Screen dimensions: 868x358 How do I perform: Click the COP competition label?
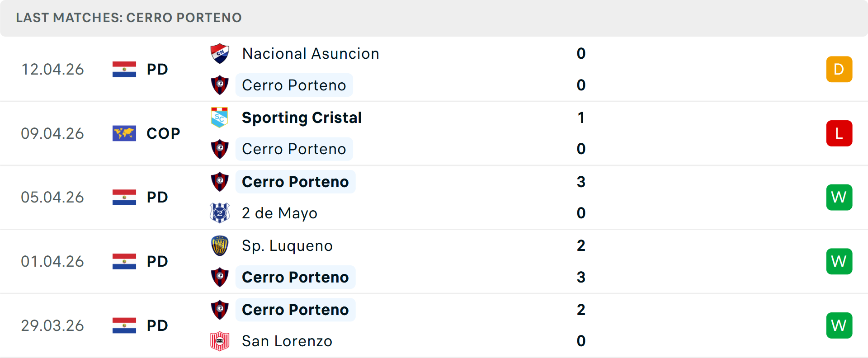163,133
